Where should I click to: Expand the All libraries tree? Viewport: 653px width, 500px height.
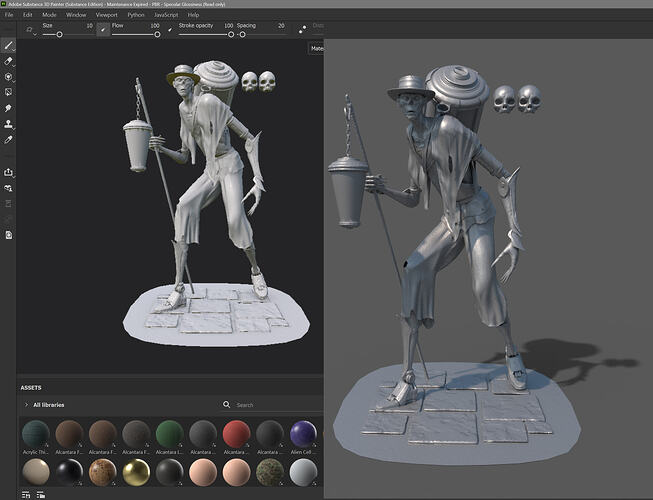click(26, 405)
